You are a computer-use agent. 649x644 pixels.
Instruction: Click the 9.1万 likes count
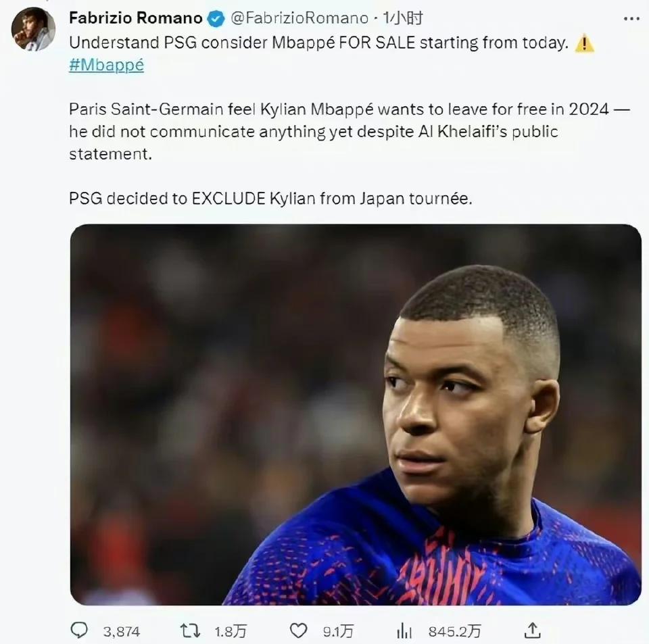[x=337, y=631]
